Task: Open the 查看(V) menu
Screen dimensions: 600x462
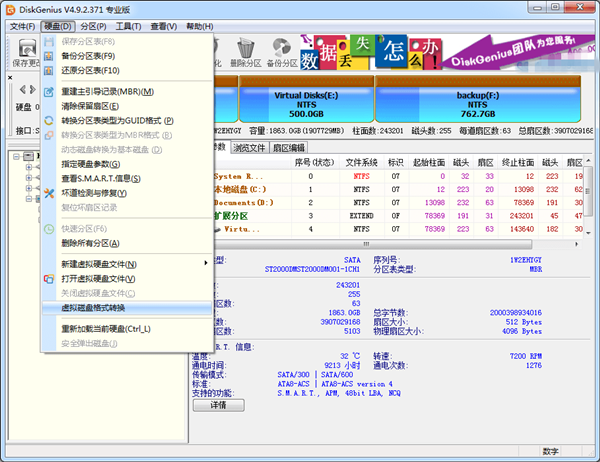Action: (x=163, y=26)
